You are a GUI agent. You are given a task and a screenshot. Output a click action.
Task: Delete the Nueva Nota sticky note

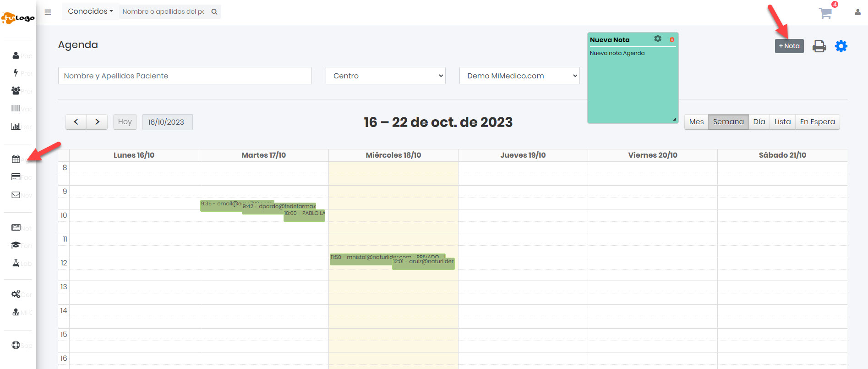coord(672,39)
